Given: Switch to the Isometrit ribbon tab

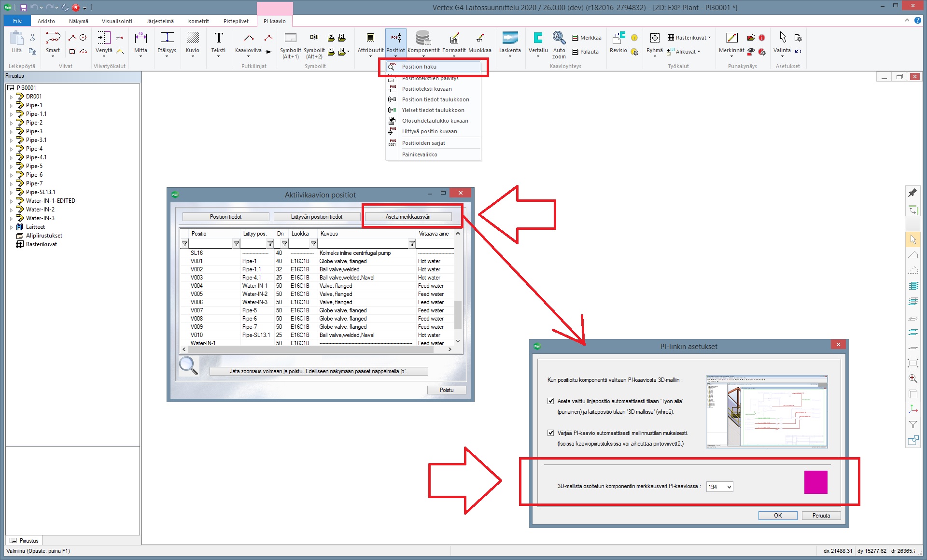Looking at the screenshot, I should (198, 21).
